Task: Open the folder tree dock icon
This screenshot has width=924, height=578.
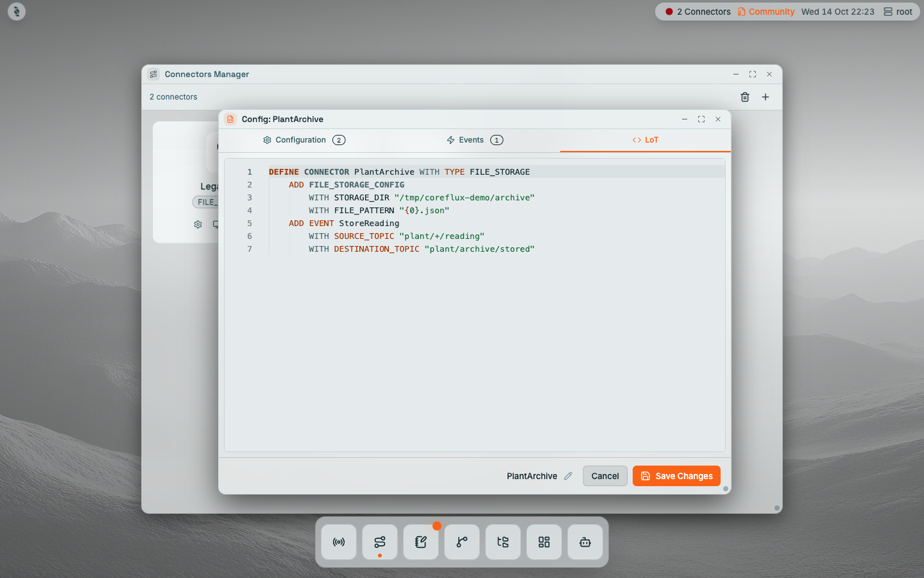Action: point(503,542)
